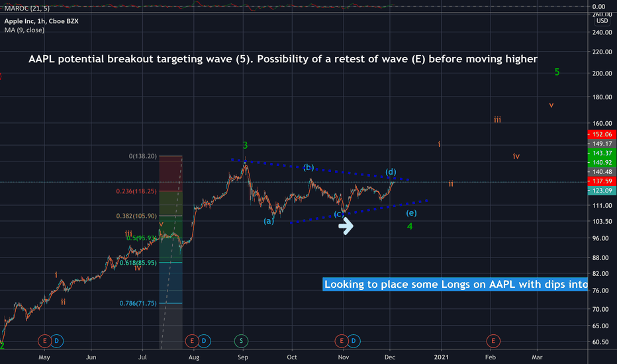Image resolution: width=617 pixels, height=364 pixels.
Task: Click the blue (c) wave label
Action: (339, 214)
